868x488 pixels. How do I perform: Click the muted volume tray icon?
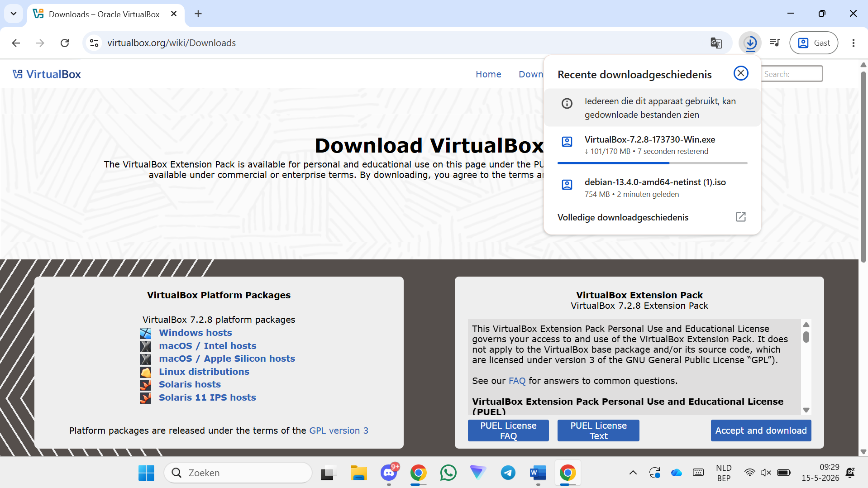coord(765,473)
